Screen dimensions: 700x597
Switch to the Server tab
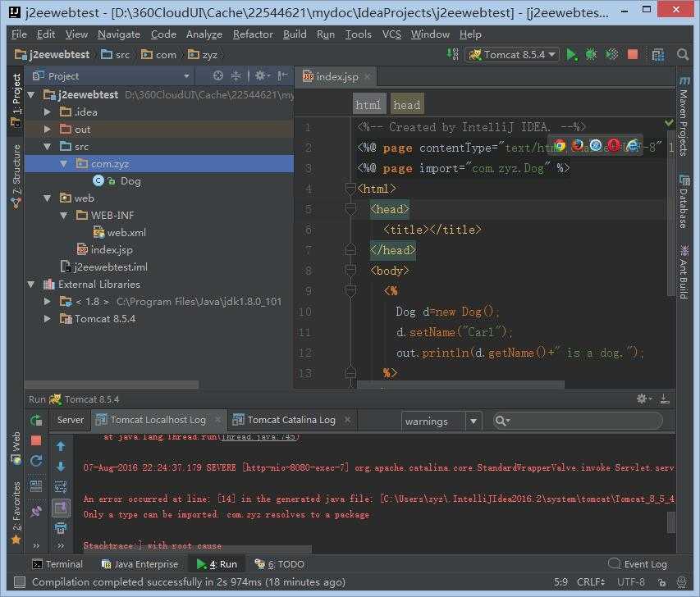click(x=71, y=420)
